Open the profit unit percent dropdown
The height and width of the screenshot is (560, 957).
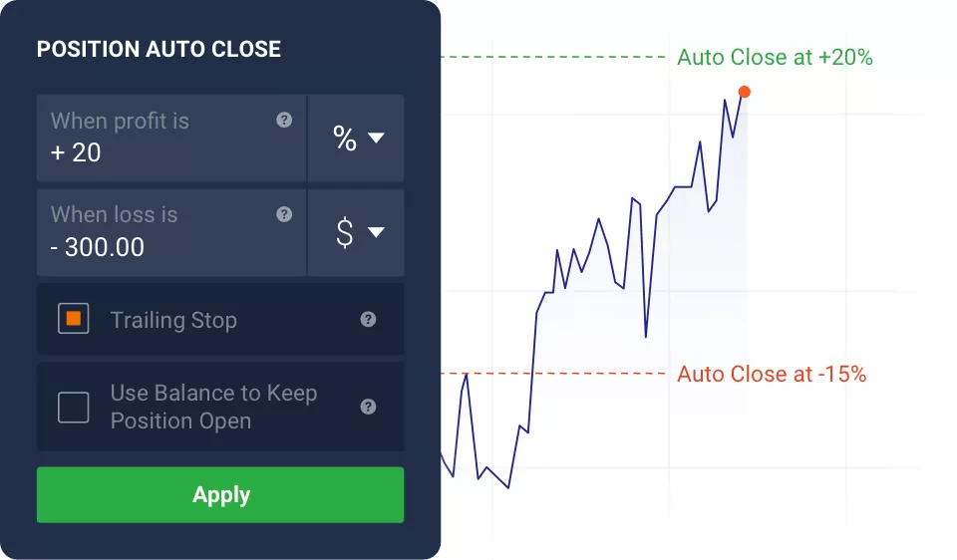click(356, 139)
